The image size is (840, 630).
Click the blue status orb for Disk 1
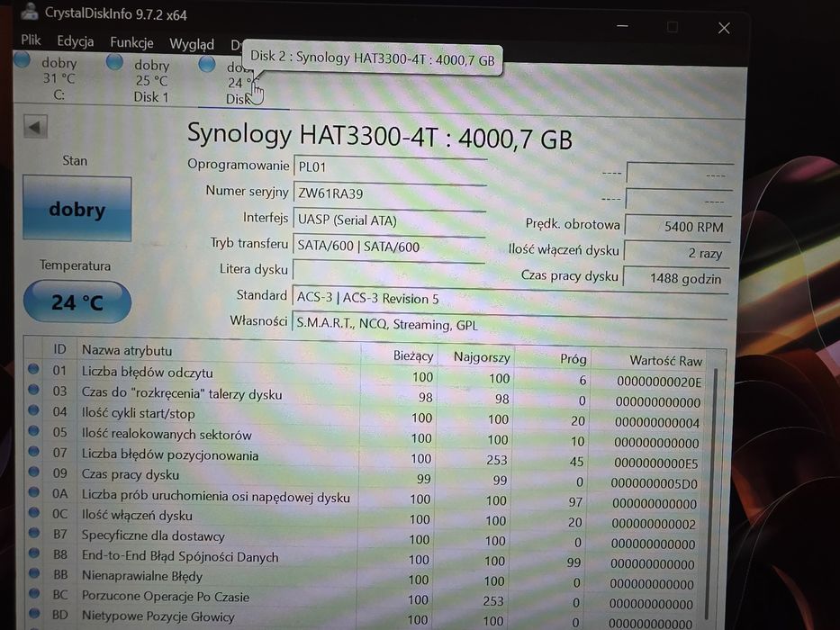click(x=114, y=62)
